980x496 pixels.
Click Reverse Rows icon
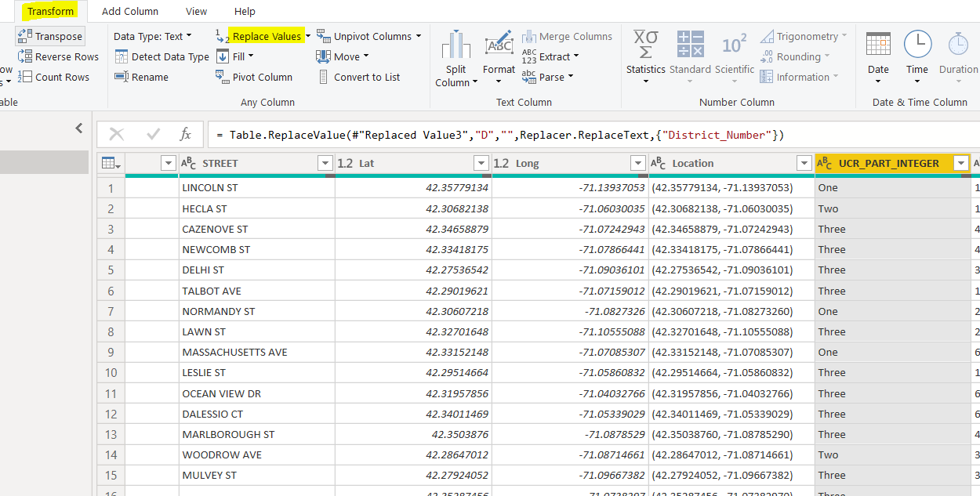pyautogui.click(x=24, y=56)
